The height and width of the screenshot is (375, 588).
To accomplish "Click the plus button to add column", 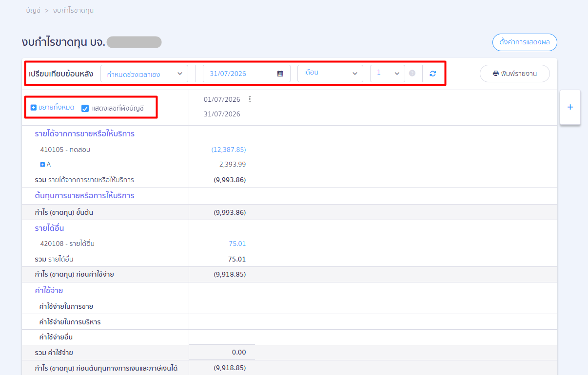I will [570, 107].
